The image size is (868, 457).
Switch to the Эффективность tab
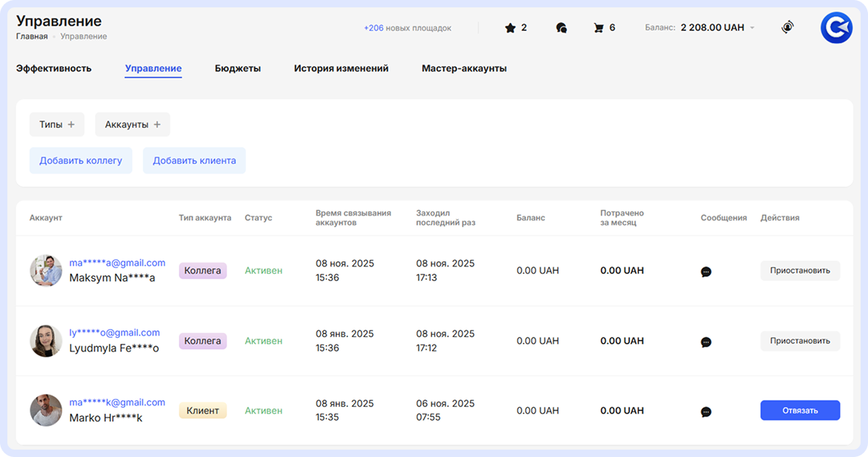click(x=54, y=68)
